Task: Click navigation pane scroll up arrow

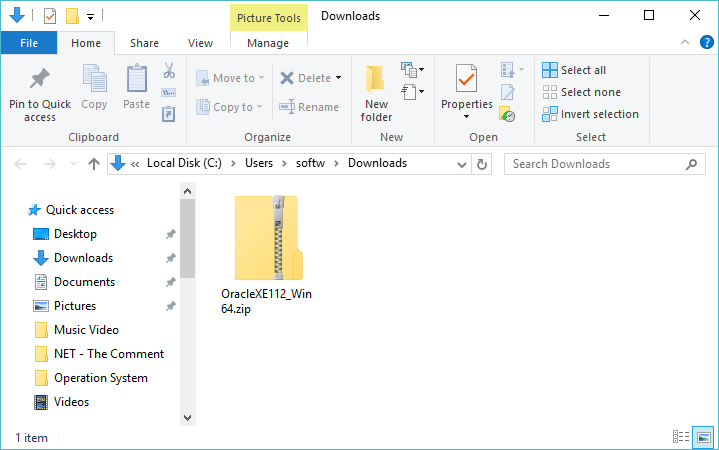Action: pyautogui.click(x=187, y=191)
